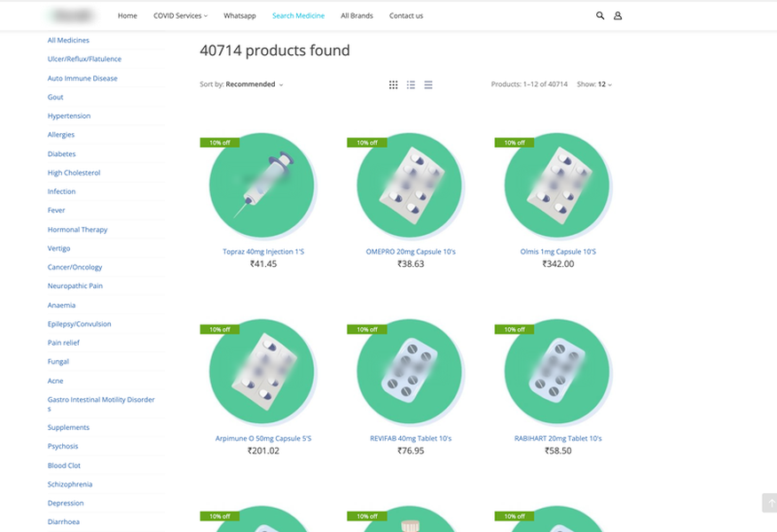Click the Arpimune O 50mg Capsule 5'S title
The width and height of the screenshot is (777, 532).
click(x=263, y=438)
